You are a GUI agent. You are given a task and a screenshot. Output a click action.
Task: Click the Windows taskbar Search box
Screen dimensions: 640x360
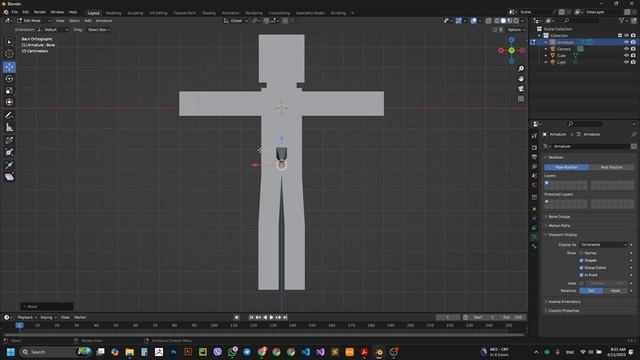[x=56, y=352]
